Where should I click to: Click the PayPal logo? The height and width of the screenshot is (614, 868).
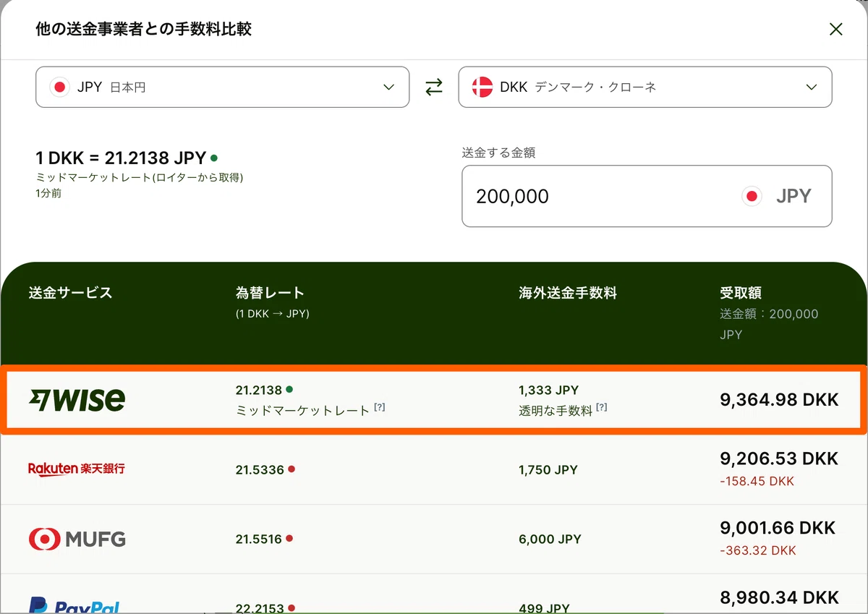click(x=74, y=606)
